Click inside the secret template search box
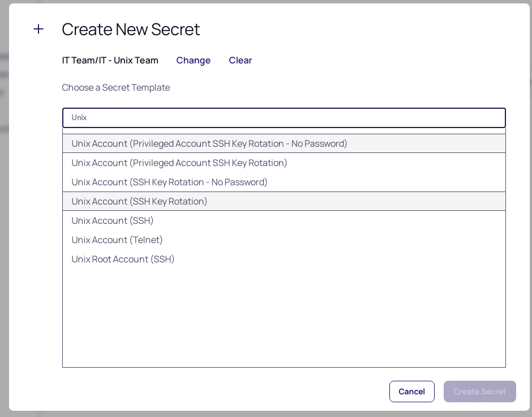 click(x=284, y=118)
